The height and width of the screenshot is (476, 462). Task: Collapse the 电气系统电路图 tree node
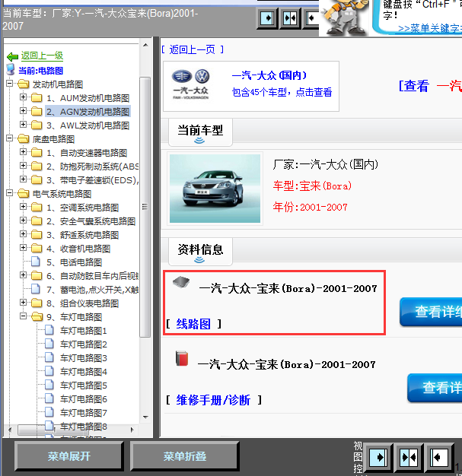pos(10,193)
